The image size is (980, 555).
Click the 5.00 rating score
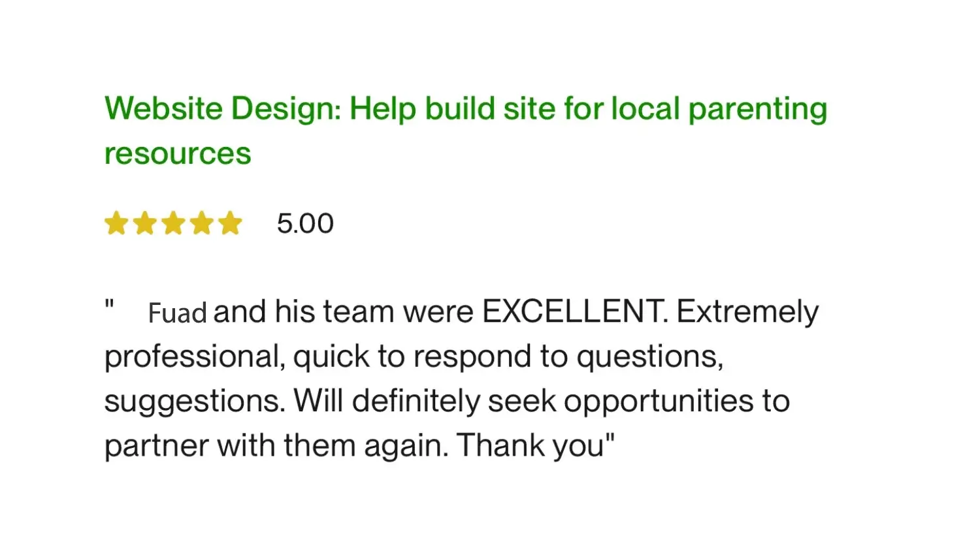tap(305, 224)
